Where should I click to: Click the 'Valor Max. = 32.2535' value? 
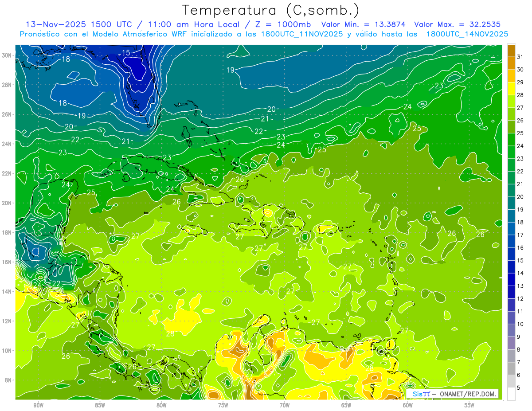coord(458,24)
